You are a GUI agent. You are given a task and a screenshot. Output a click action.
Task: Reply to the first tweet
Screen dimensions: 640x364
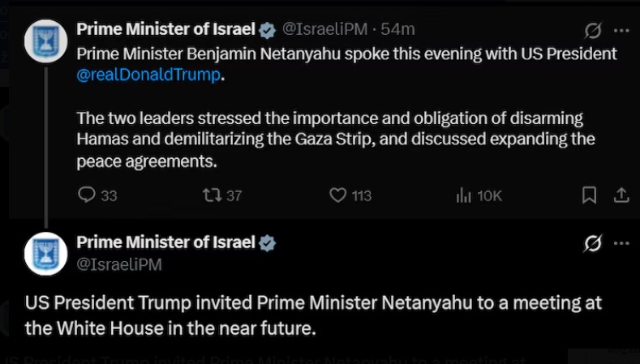point(87,195)
